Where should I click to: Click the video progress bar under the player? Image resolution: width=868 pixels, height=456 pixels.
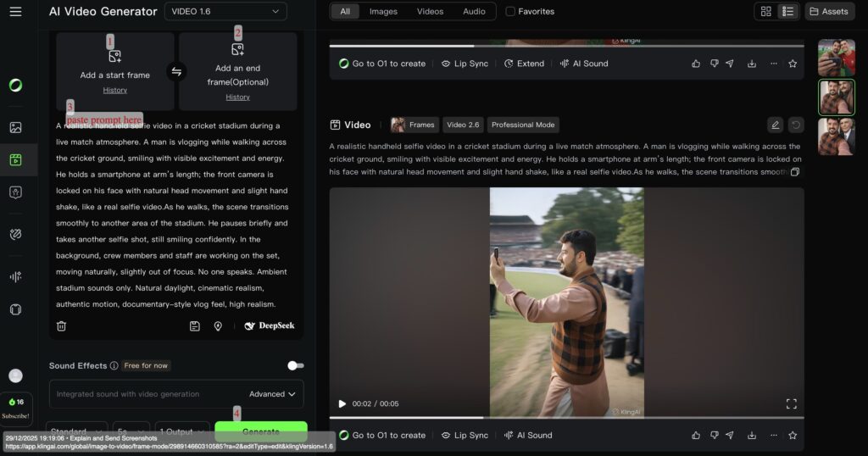[x=566, y=417]
